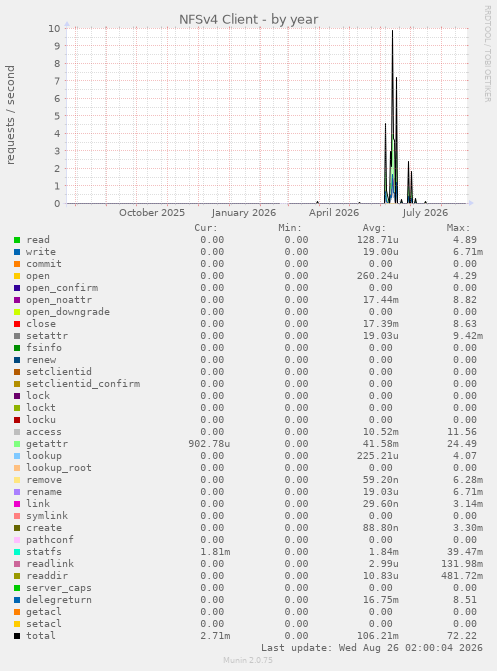Click the magenta link legend swatch
Image resolution: width=497 pixels, height=671 pixels.
17,504
